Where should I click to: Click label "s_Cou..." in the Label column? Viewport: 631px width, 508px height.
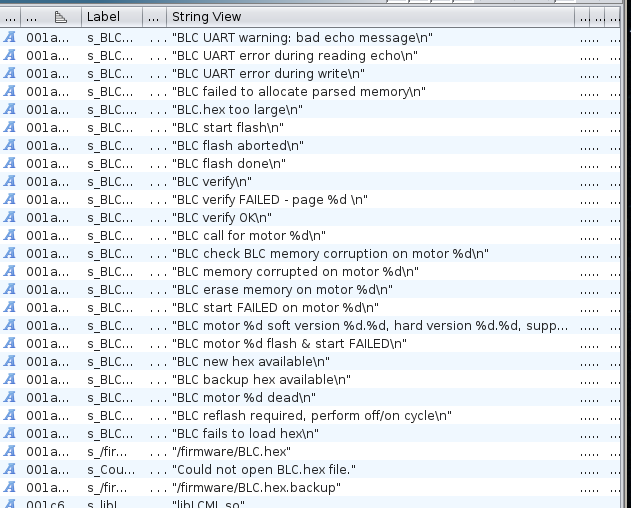[111, 470]
